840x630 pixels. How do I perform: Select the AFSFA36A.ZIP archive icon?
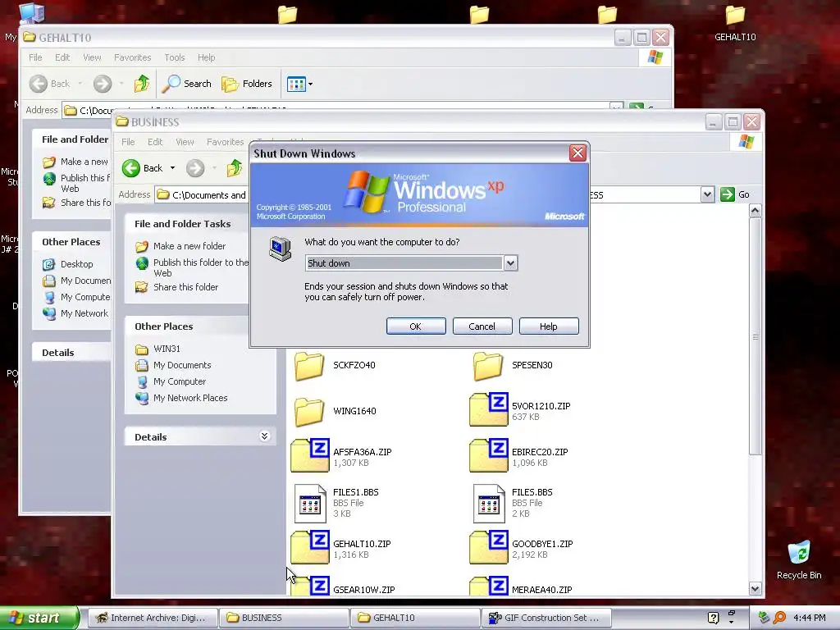point(309,456)
